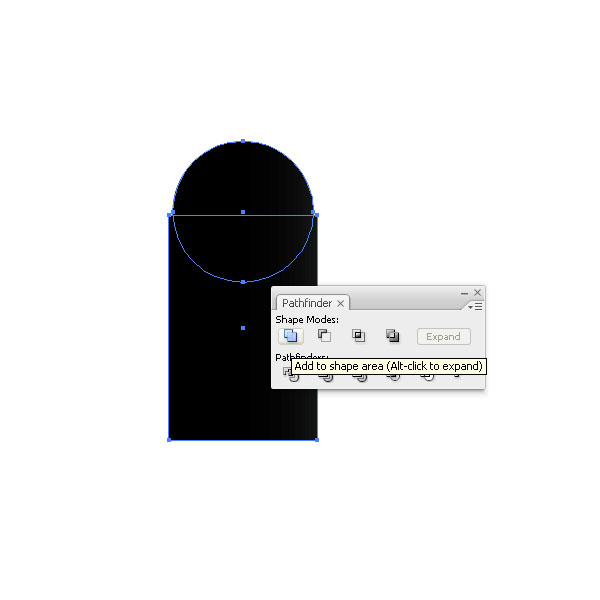The image size is (600, 600).
Task: Click the circle's center point
Action: coord(243,212)
